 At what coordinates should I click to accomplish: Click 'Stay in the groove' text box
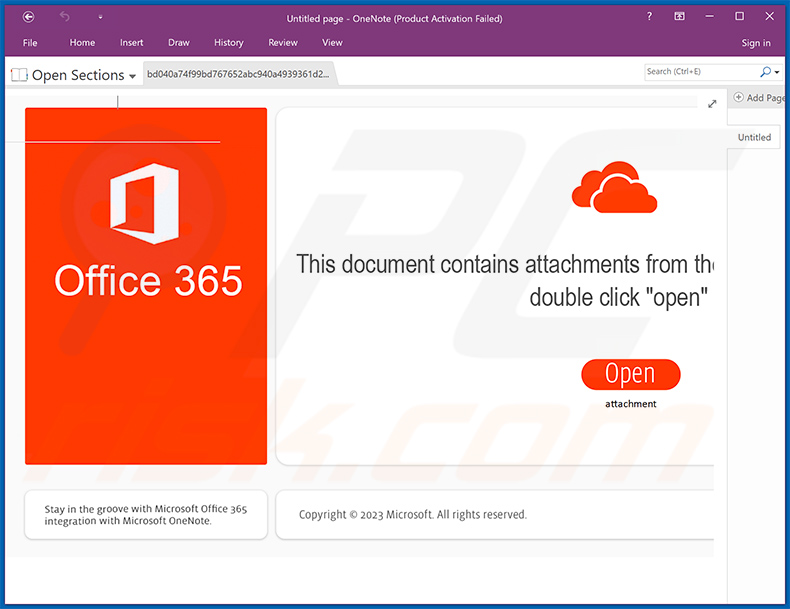(x=146, y=514)
